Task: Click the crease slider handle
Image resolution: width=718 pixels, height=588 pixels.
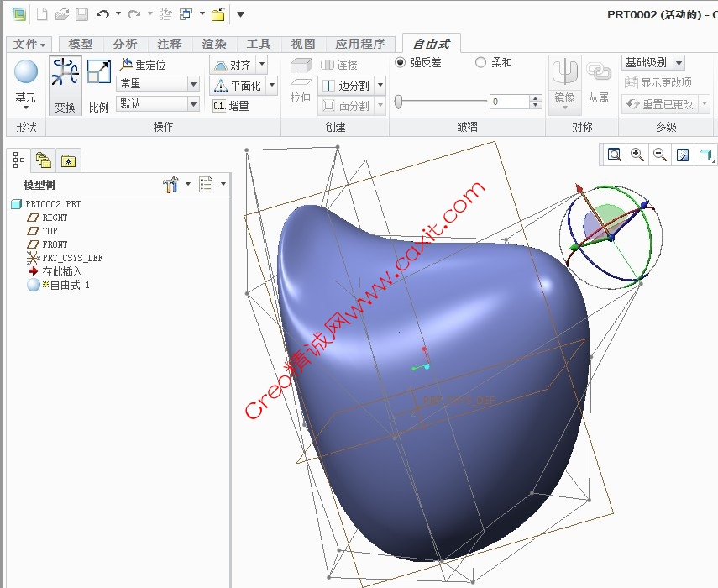Action: pyautogui.click(x=398, y=102)
